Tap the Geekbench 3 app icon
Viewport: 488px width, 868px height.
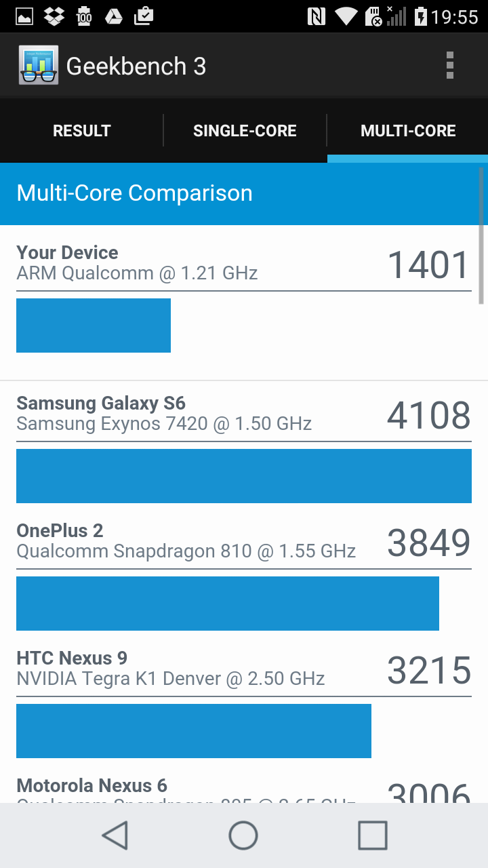coord(39,66)
